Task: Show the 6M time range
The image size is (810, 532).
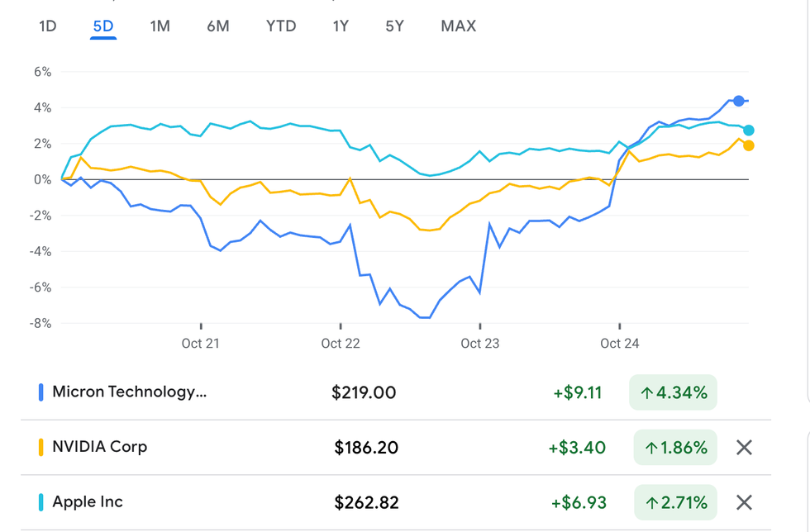Action: point(218,26)
